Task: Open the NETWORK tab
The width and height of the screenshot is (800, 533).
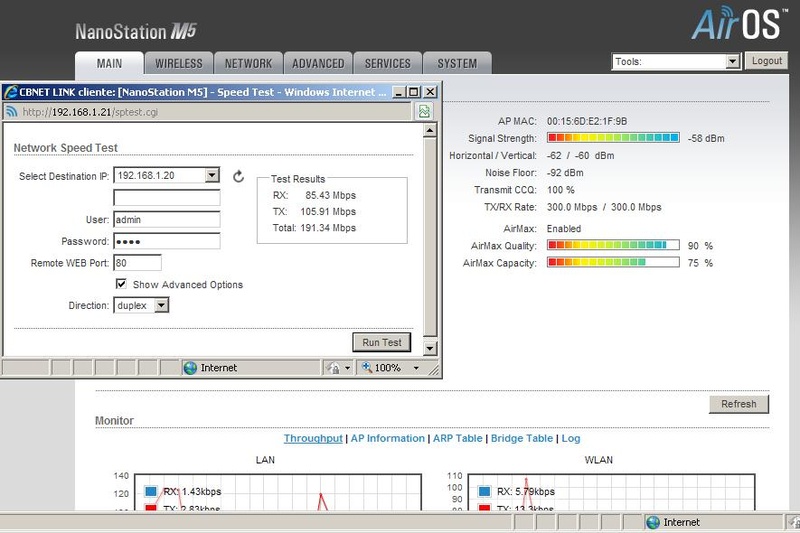Action: pyautogui.click(x=248, y=63)
